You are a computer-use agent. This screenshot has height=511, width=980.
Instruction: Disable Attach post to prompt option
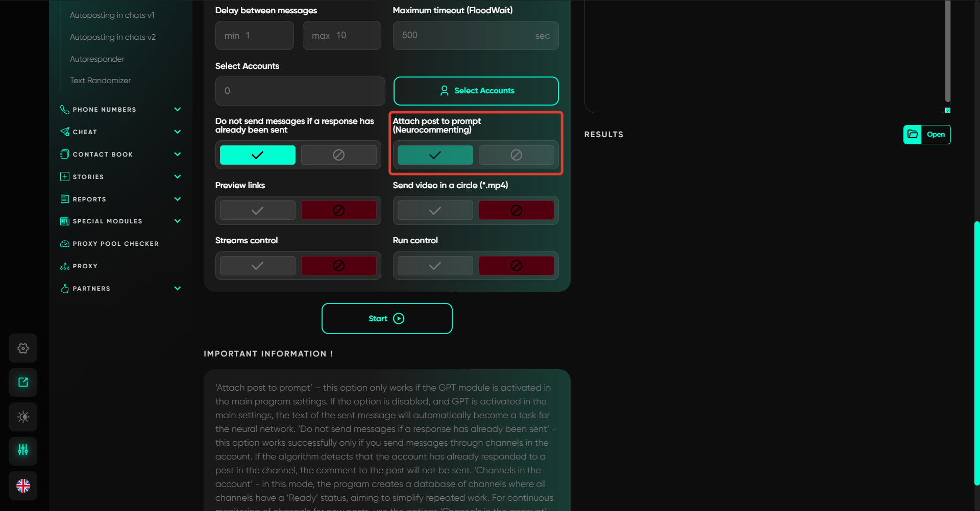click(x=516, y=155)
